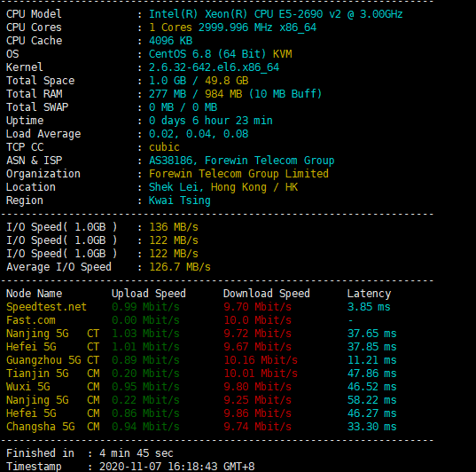
Task: Click the Changsha 5G CM row name
Action: point(53,427)
